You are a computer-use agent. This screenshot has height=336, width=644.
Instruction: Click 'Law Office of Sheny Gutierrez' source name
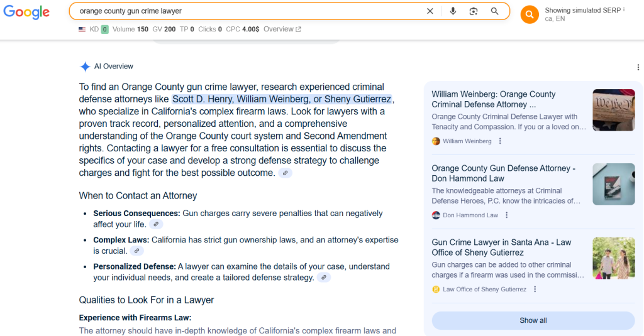tap(484, 290)
